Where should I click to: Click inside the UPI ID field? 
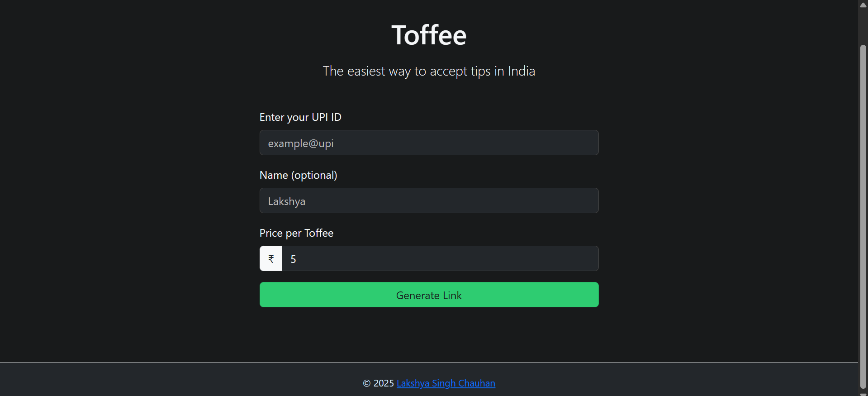(429, 143)
